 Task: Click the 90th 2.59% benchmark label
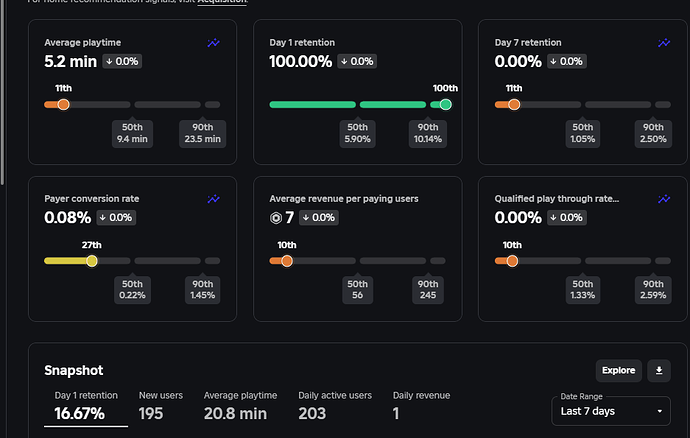pos(653,290)
